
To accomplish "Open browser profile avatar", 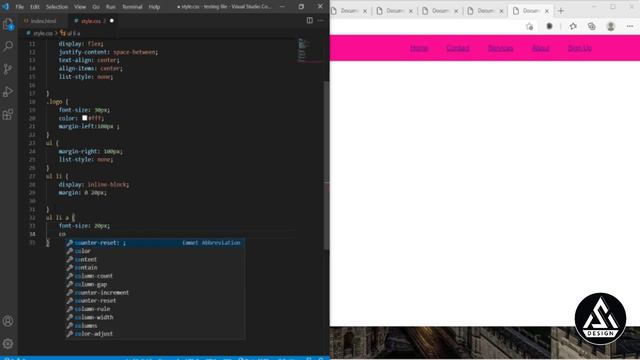I will point(611,27).
